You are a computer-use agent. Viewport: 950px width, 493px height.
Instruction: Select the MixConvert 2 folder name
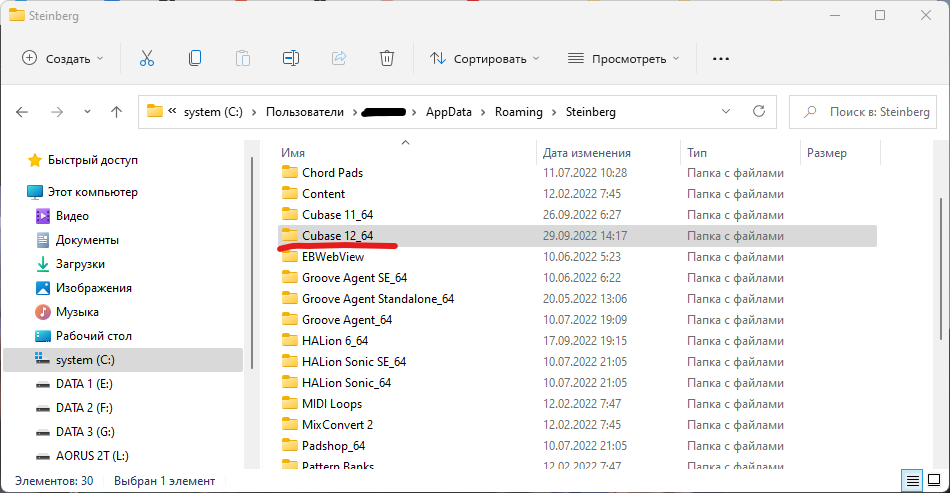point(337,425)
